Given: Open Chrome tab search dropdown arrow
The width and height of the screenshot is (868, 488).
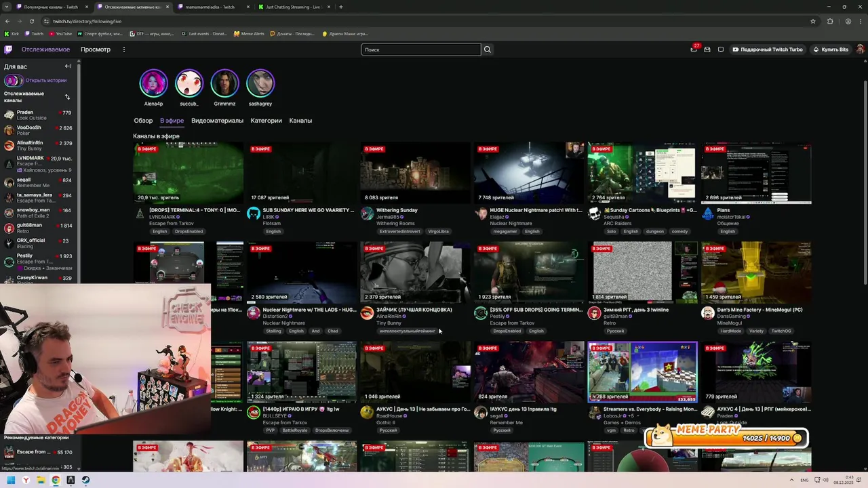Looking at the screenshot, I should click(6, 7).
